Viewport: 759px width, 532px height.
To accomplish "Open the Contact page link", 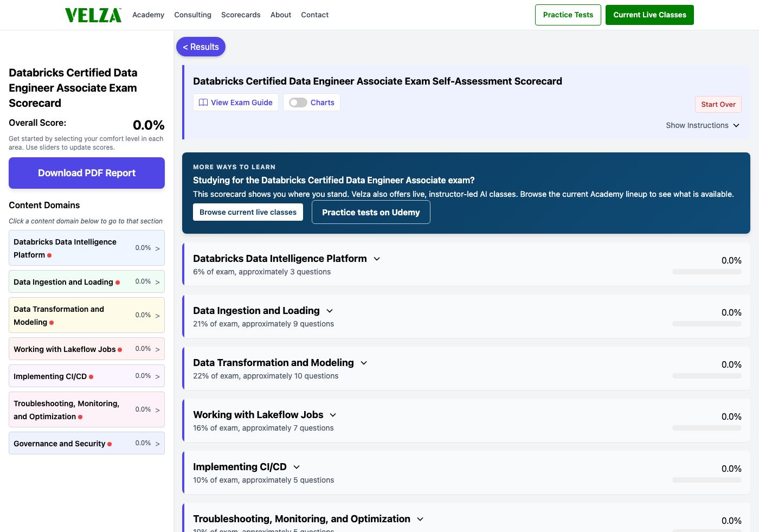I will (315, 15).
